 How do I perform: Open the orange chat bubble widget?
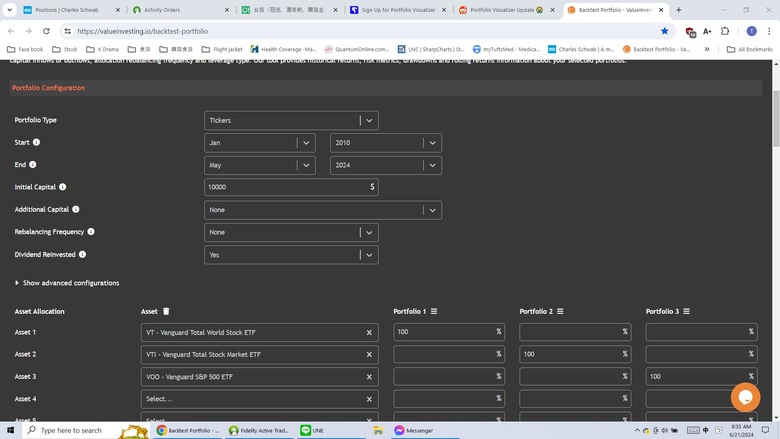(745, 397)
